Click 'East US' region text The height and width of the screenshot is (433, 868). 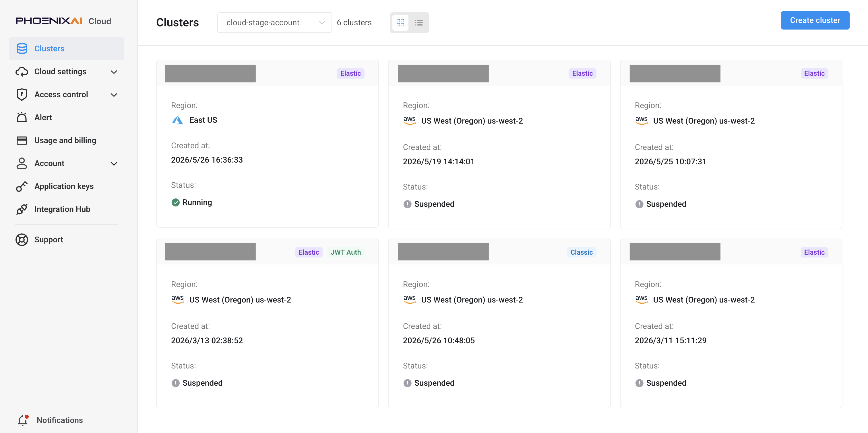[203, 120]
